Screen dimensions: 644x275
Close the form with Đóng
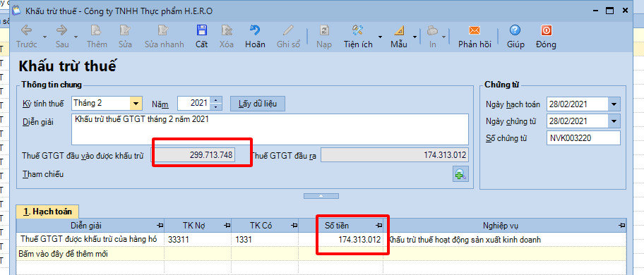coord(546,36)
